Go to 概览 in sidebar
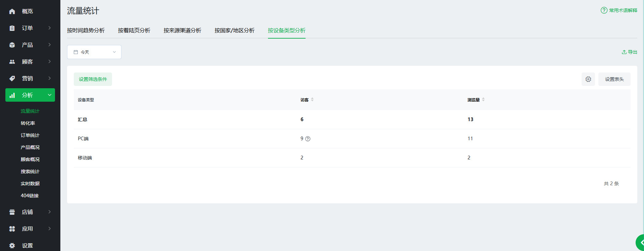Screen dimensions: 644x251 (28, 11)
